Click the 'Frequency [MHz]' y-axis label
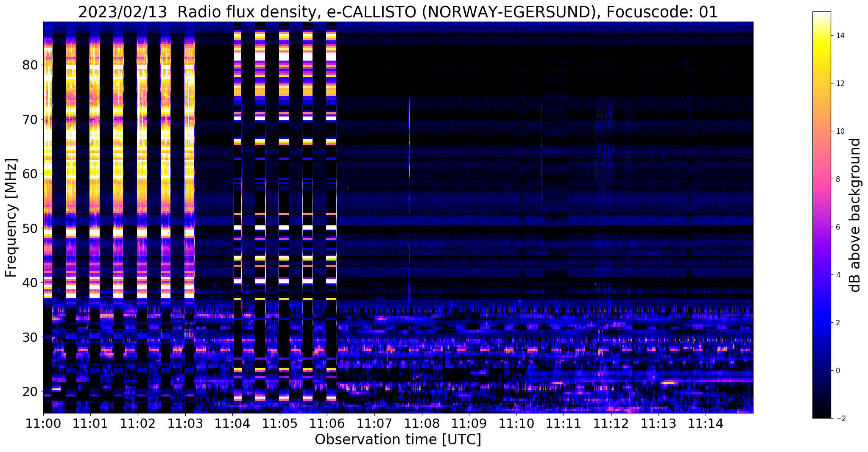Screen dimensions: 868x452 click(x=11, y=218)
